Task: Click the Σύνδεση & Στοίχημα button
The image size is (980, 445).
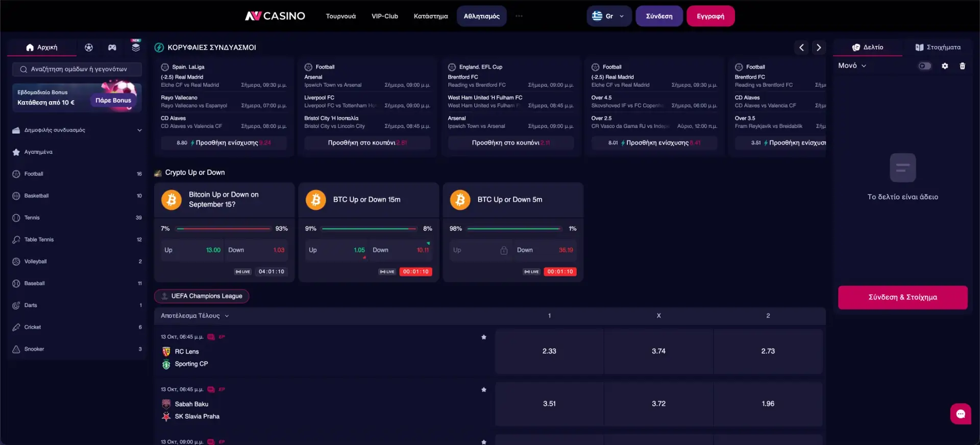Action: tap(902, 297)
